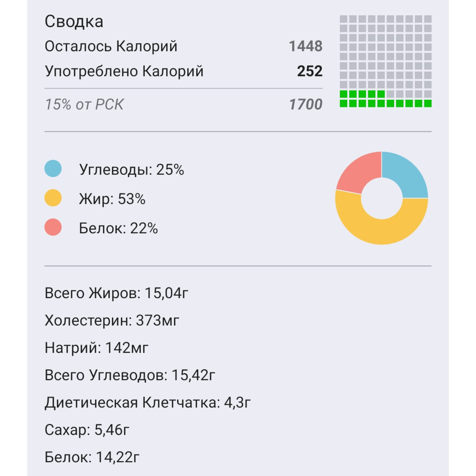476x476 pixels.
Task: Select the yellow fat segment of the donut
Action: [x=382, y=228]
